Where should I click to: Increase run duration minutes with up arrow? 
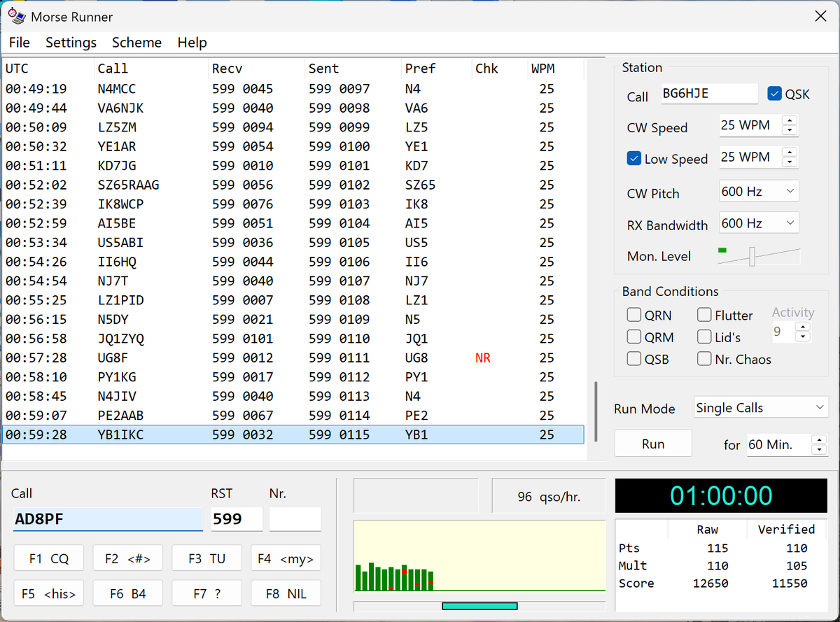[x=819, y=440]
